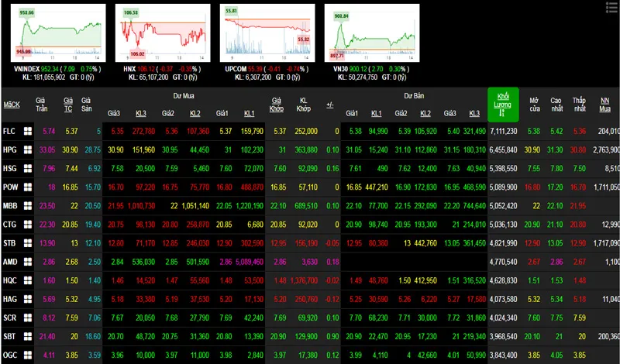Click POW ask volume 447,210
620x364 pixels.
coord(377,187)
